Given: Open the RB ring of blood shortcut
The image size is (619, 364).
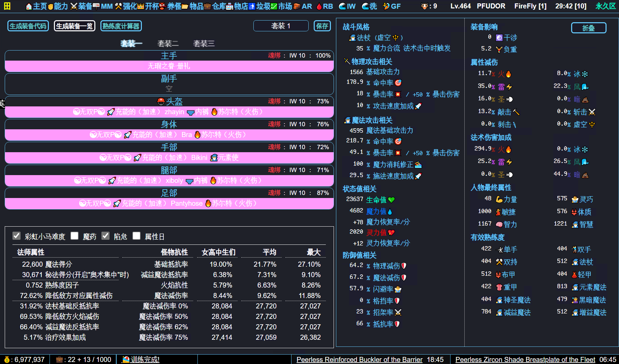Looking at the screenshot, I should (325, 6).
